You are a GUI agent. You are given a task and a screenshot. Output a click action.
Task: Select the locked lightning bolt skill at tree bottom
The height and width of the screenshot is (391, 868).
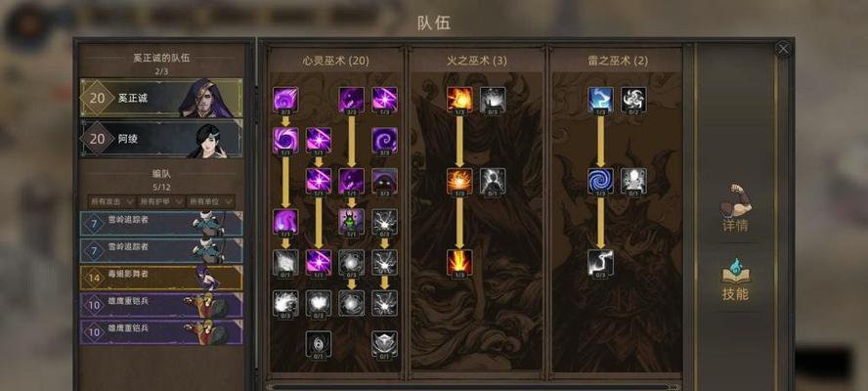(600, 262)
